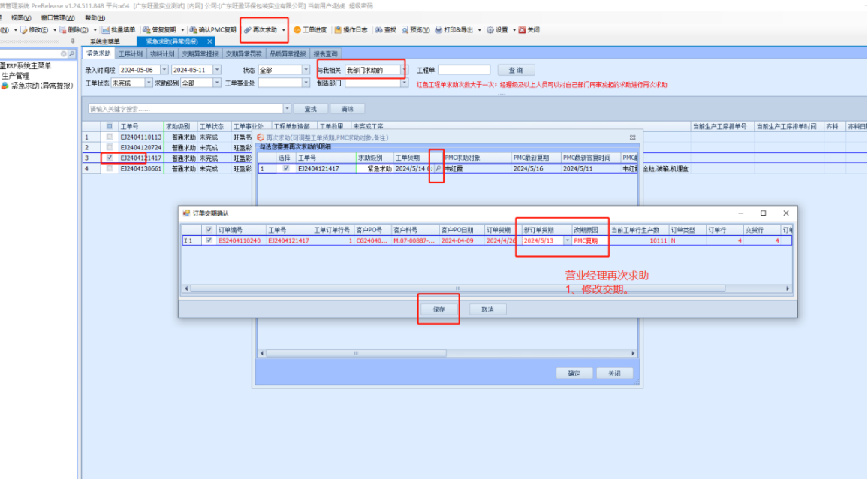868x480 pixels.
Task: Select 紧急求助(异常提报) in sidebar tree
Action: coord(42,86)
